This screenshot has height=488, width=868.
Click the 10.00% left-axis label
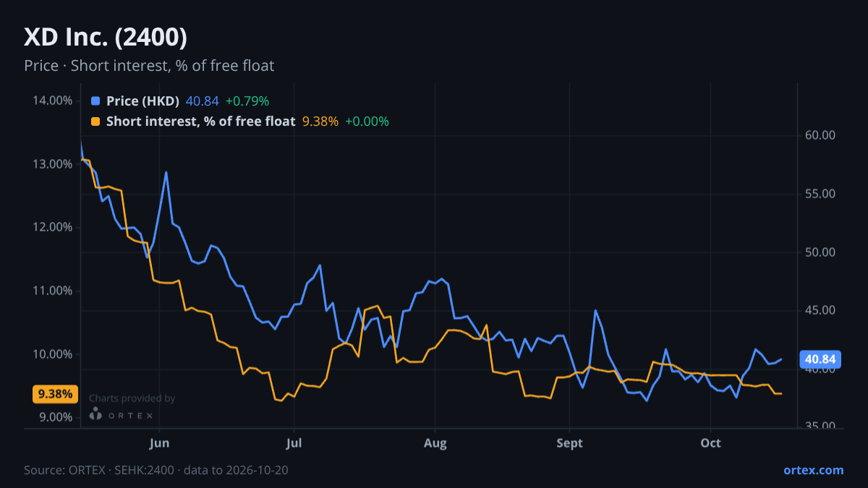53,354
